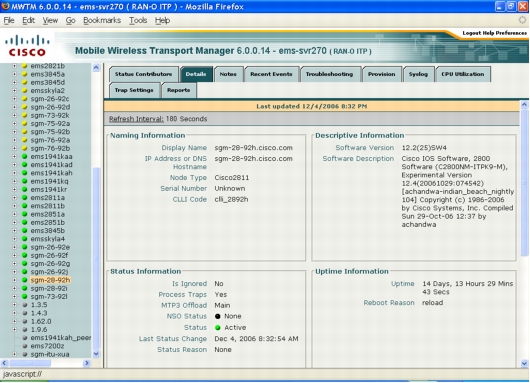Select sgm-28-92i in the tree
This screenshot has height=383, width=530.
click(49, 288)
